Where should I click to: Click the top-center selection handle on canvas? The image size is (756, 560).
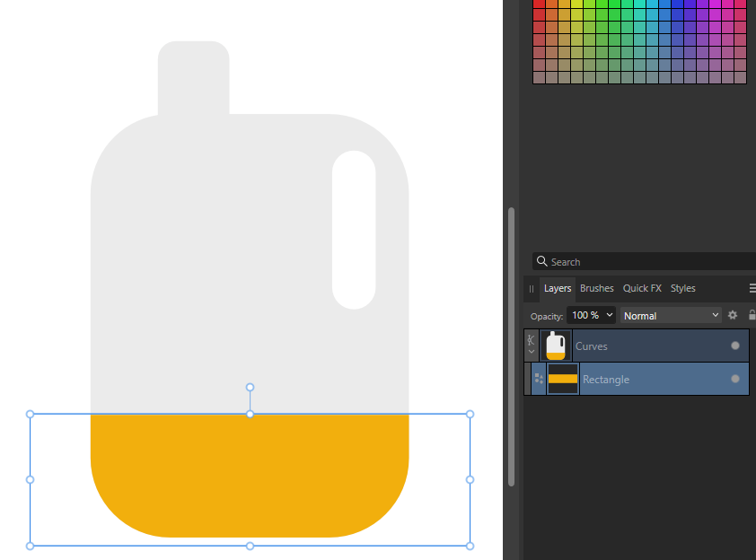pos(250,414)
